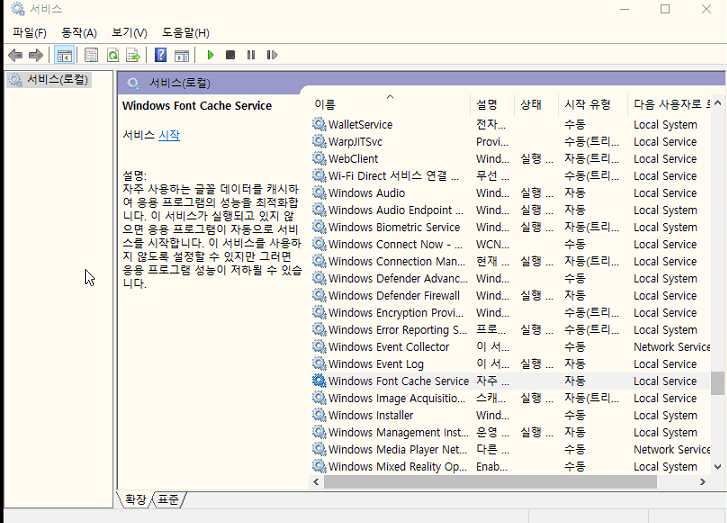Select the Windows Media Player Net... row
This screenshot has width=727, height=523.
pos(510,449)
